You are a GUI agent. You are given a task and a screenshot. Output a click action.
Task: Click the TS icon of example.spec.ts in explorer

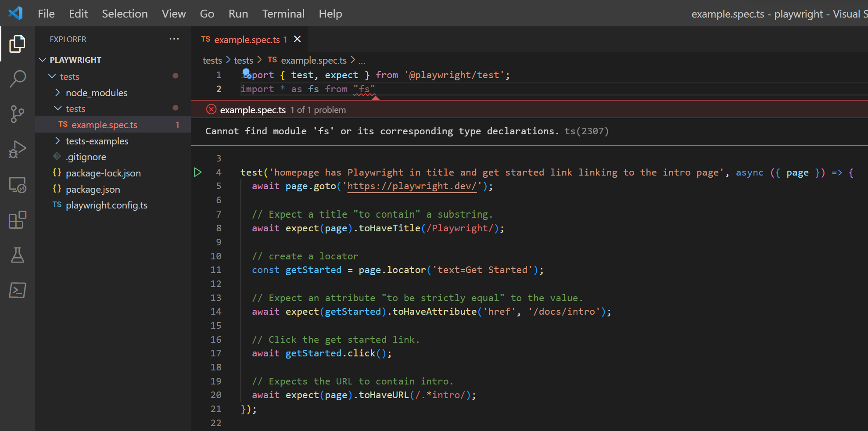[x=63, y=125]
